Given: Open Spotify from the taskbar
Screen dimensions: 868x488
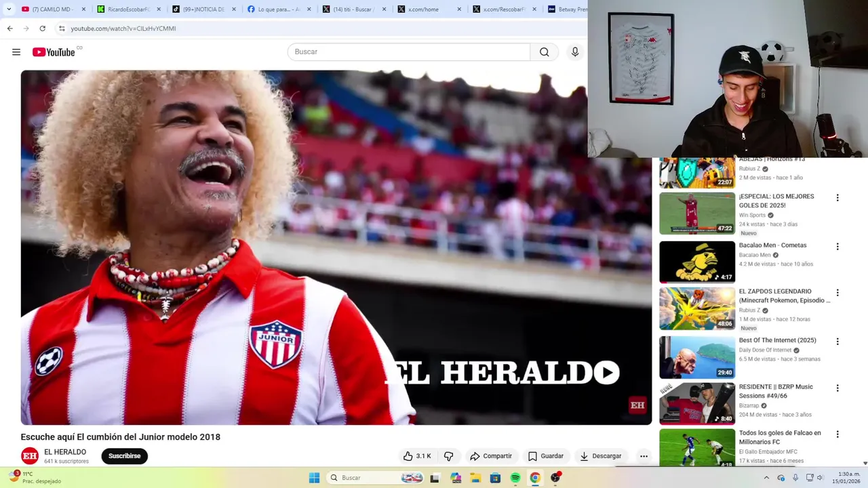Looking at the screenshot, I should tap(515, 478).
